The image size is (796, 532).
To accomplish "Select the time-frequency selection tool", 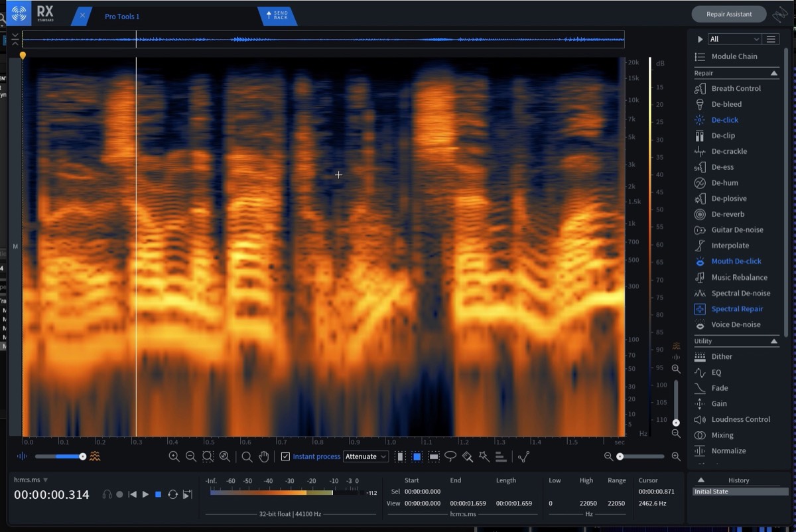I will (417, 456).
